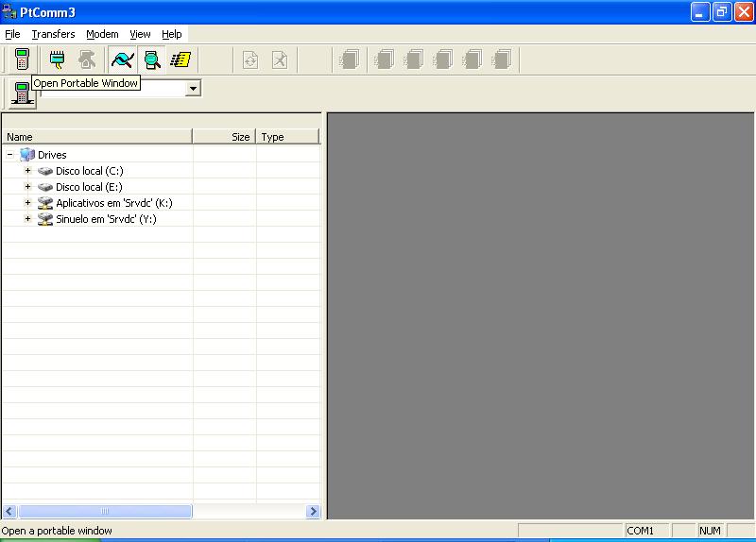756x542 pixels.
Task: Minimize the PtComm3 window
Action: 700,12
